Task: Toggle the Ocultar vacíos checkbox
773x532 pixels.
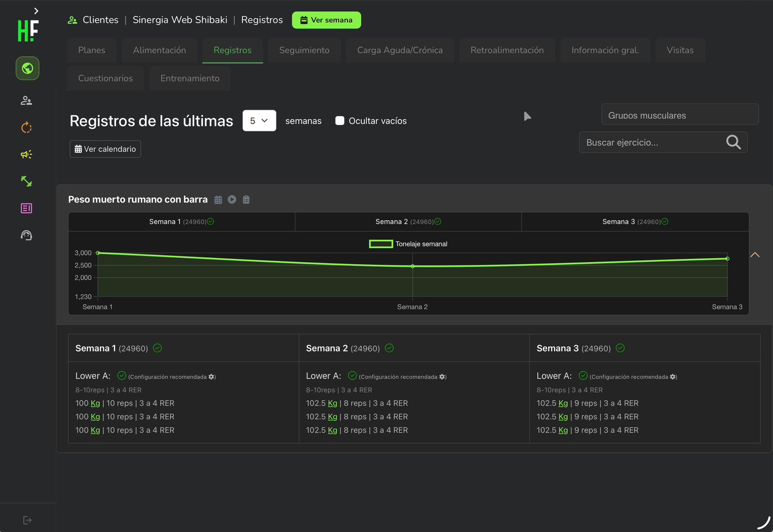Action: tap(340, 121)
